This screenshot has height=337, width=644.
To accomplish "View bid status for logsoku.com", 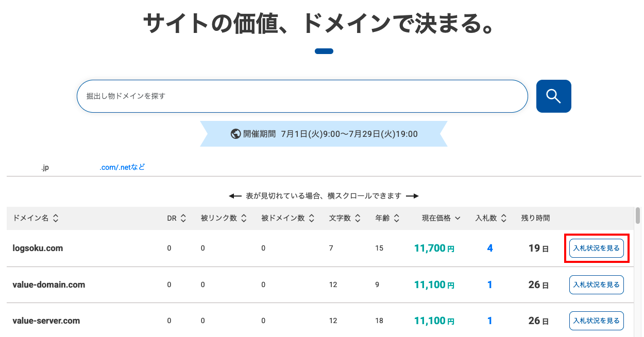I will point(596,248).
